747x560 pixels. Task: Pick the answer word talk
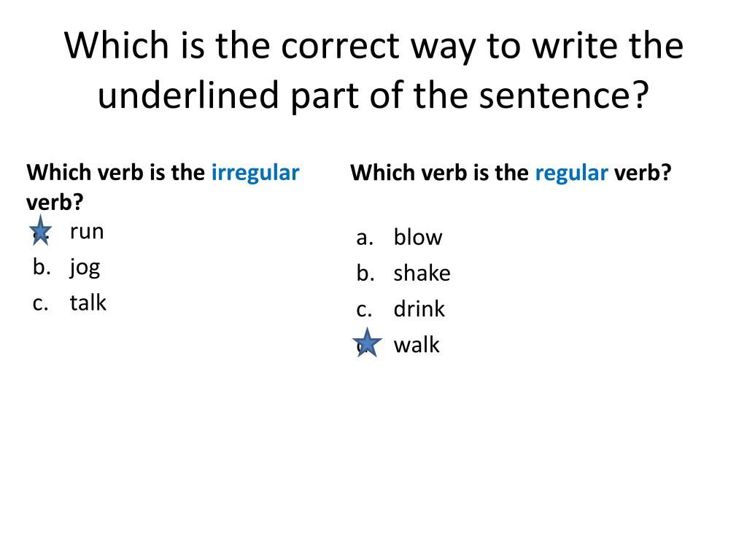point(88,303)
